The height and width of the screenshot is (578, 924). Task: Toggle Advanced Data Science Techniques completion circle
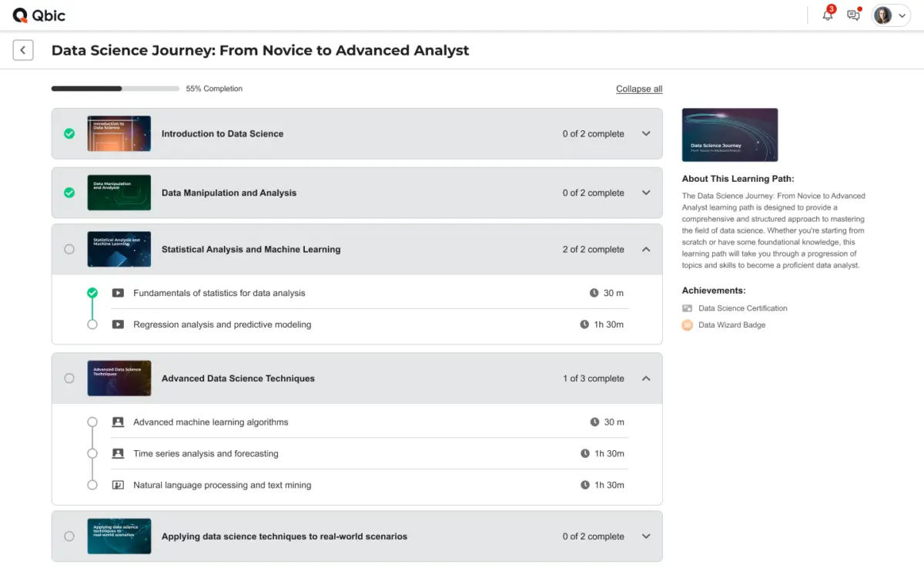point(69,378)
